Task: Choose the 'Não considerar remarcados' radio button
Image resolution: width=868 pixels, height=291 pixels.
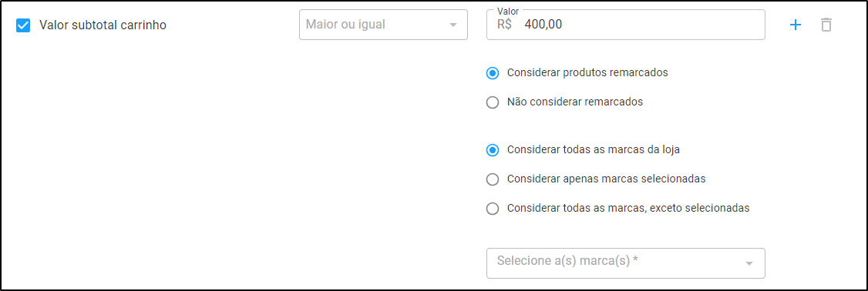Action: [x=492, y=102]
